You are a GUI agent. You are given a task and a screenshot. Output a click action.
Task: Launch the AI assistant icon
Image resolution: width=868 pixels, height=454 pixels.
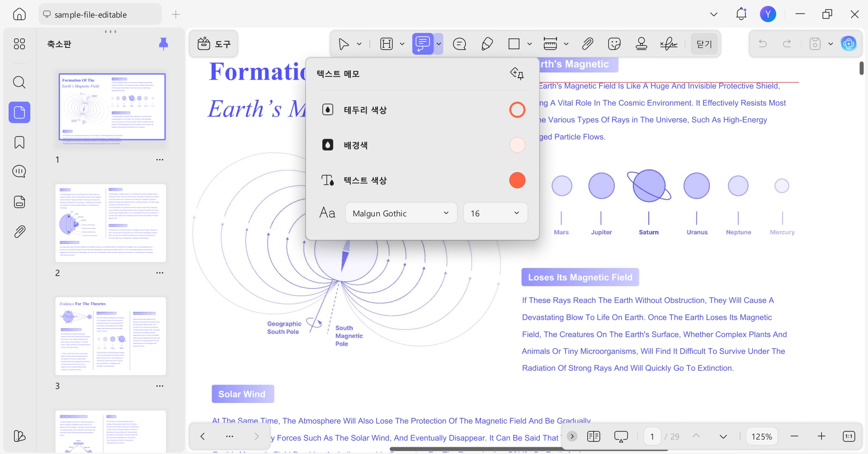tap(849, 44)
